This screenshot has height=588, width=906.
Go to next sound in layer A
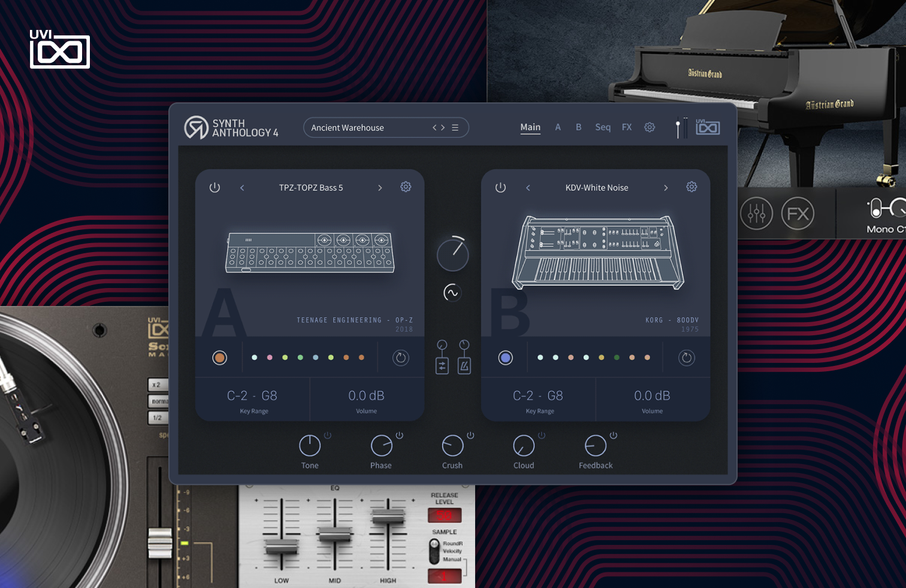click(x=380, y=188)
